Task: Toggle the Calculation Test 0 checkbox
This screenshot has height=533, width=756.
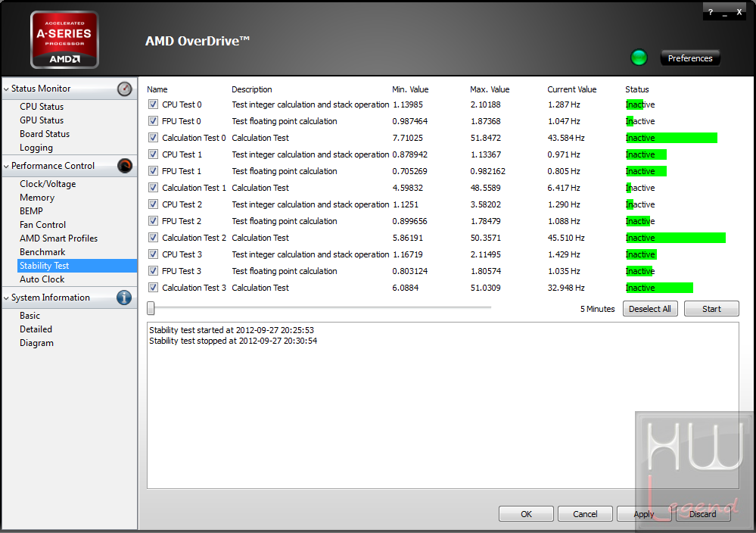Action: 153,138
